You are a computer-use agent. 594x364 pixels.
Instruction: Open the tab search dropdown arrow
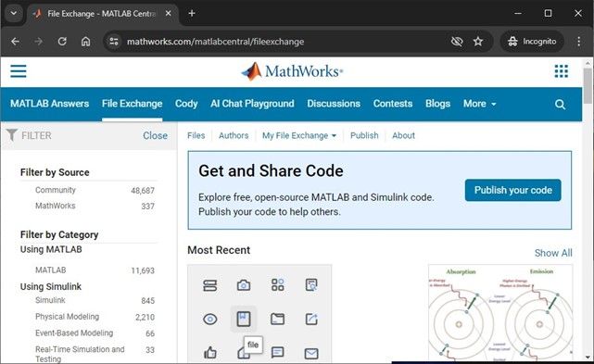point(14,13)
